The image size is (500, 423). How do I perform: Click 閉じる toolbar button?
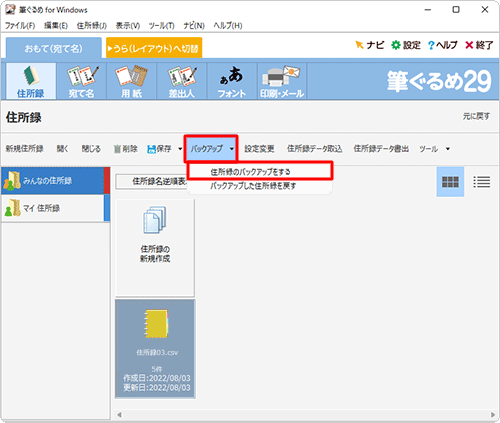pyautogui.click(x=91, y=149)
